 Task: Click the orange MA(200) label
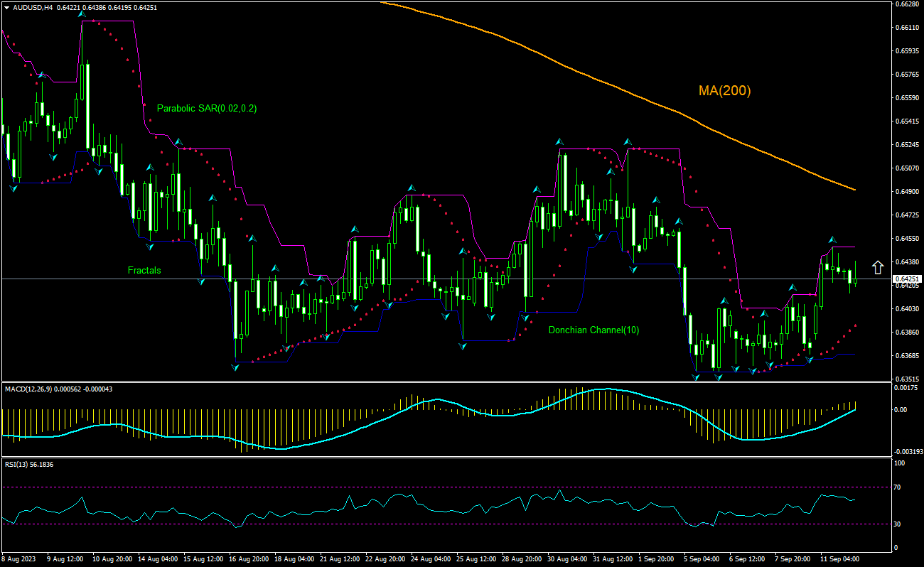[x=724, y=91]
